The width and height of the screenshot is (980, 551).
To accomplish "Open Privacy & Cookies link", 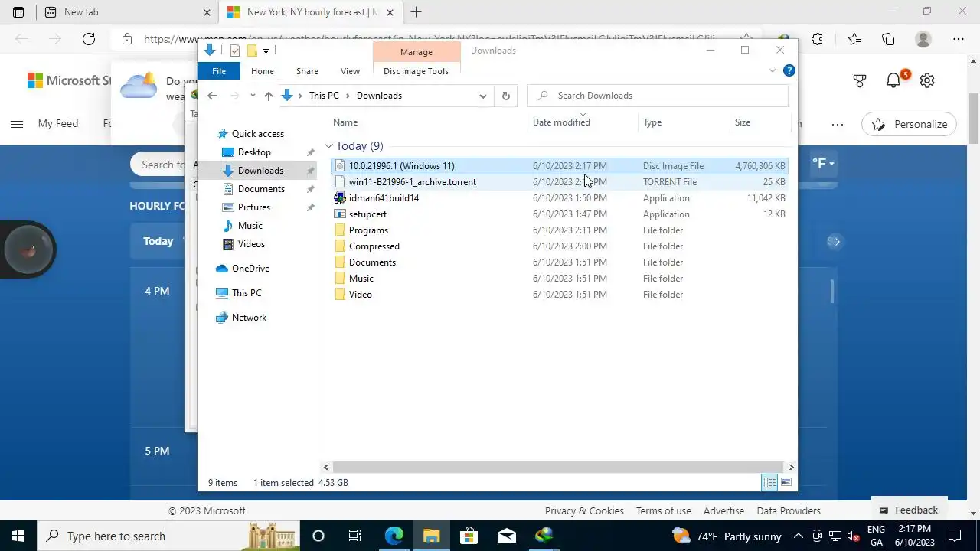I will pos(584,510).
